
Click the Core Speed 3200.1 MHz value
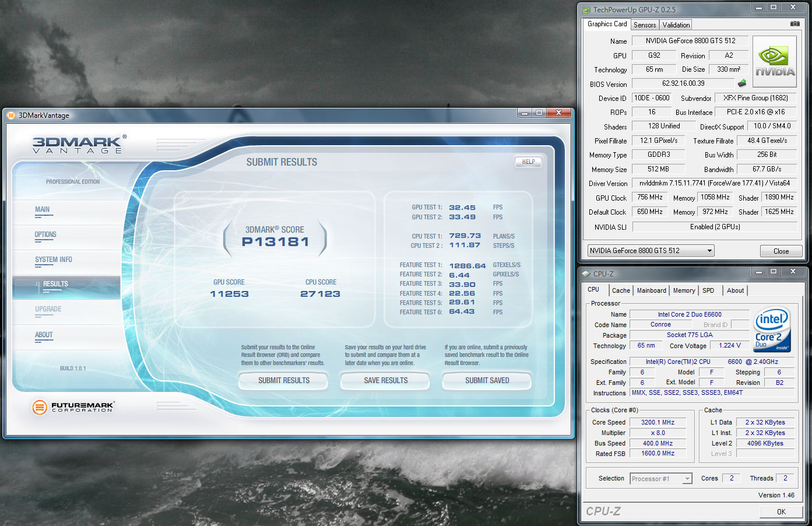pyautogui.click(x=658, y=422)
